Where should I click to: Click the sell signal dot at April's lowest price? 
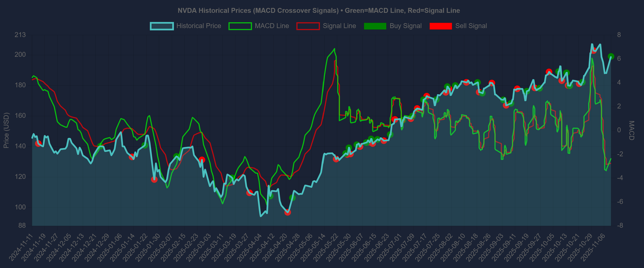(288, 212)
